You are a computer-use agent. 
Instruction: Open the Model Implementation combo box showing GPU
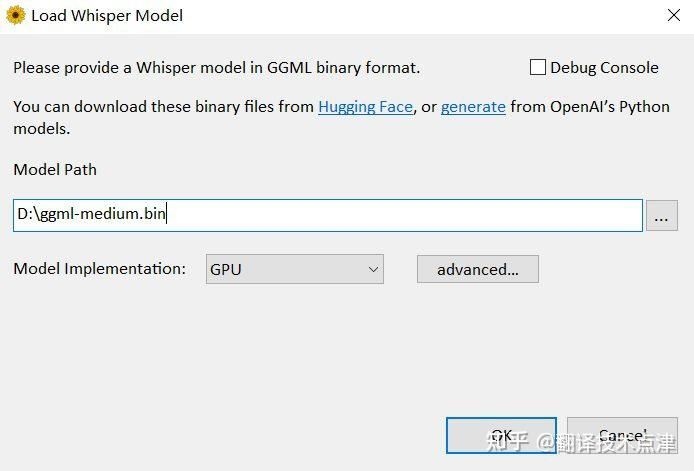tap(294, 269)
